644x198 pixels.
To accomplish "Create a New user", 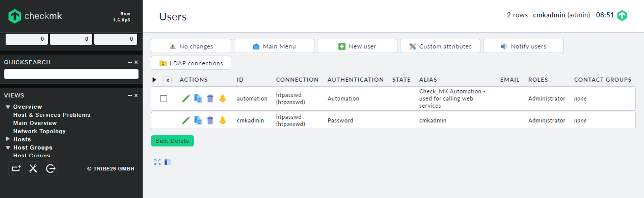I will [x=357, y=46].
